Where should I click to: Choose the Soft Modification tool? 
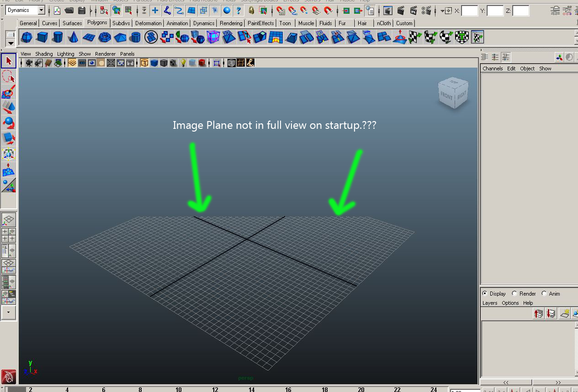click(x=9, y=170)
